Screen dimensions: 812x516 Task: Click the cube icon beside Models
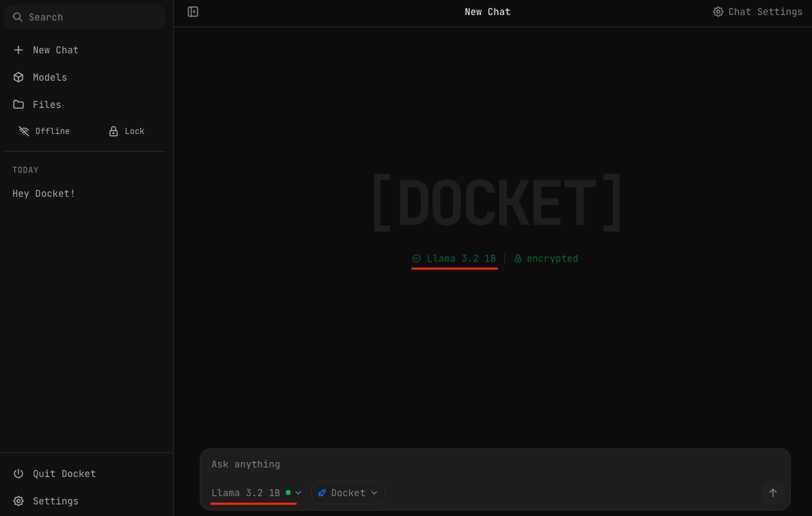pos(18,77)
